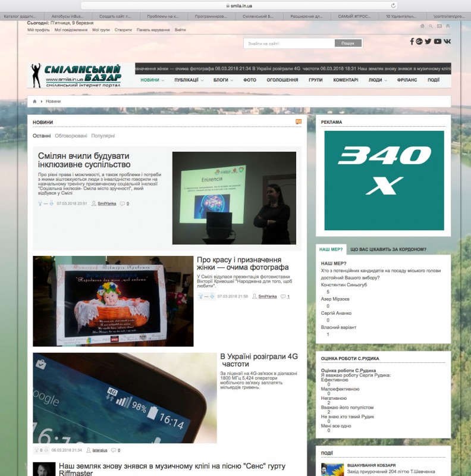Viewport: 471px width, 476px height.
Task: Expand the Блоги menu chevron
Action: pos(232,80)
